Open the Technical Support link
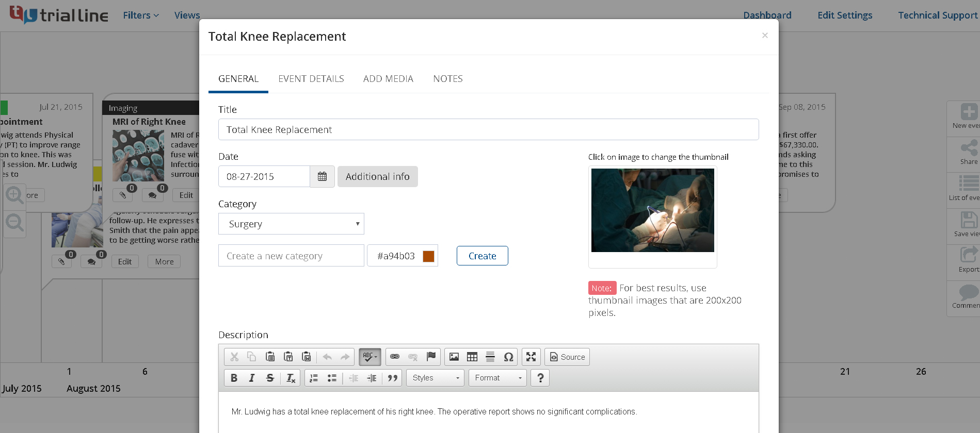This screenshot has width=980, height=433. (x=938, y=15)
